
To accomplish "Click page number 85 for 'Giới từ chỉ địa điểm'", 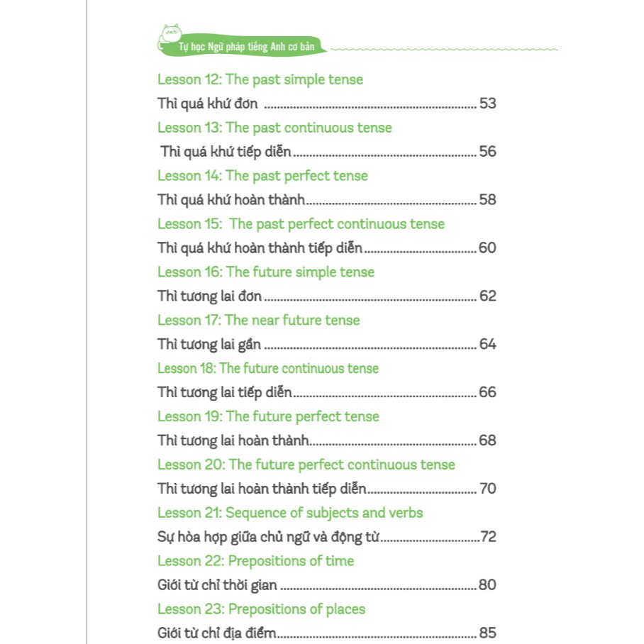I will click(488, 633).
